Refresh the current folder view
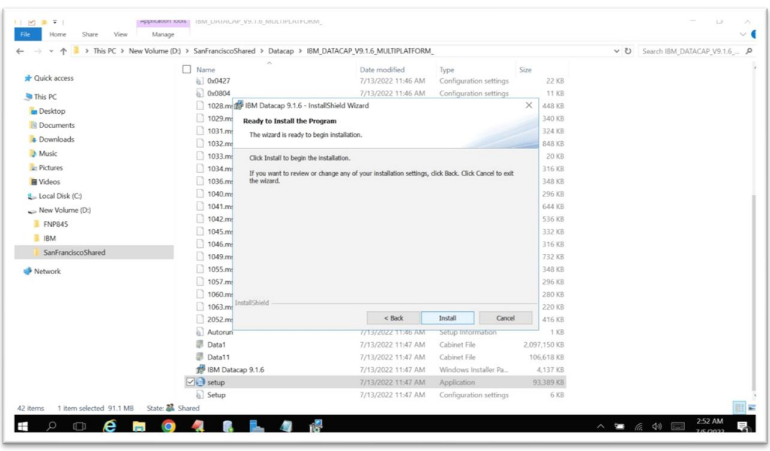 628,51
